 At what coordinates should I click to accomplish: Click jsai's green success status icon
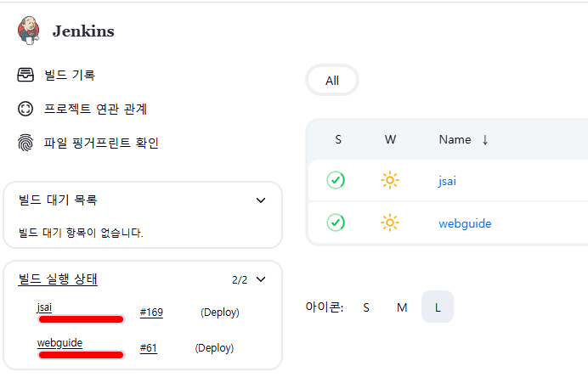click(x=336, y=180)
